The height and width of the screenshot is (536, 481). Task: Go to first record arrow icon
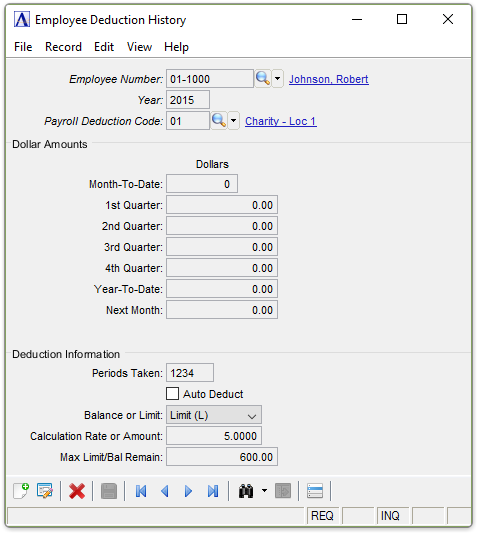141,491
